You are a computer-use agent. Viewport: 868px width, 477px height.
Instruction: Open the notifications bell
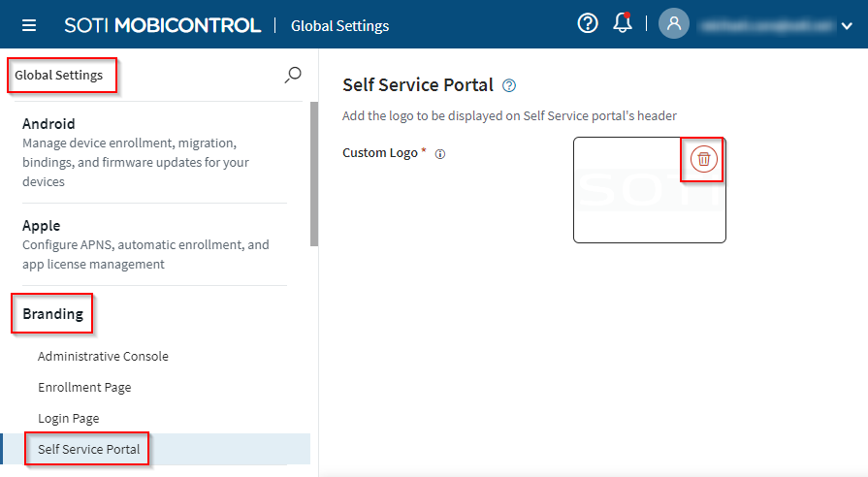623,22
